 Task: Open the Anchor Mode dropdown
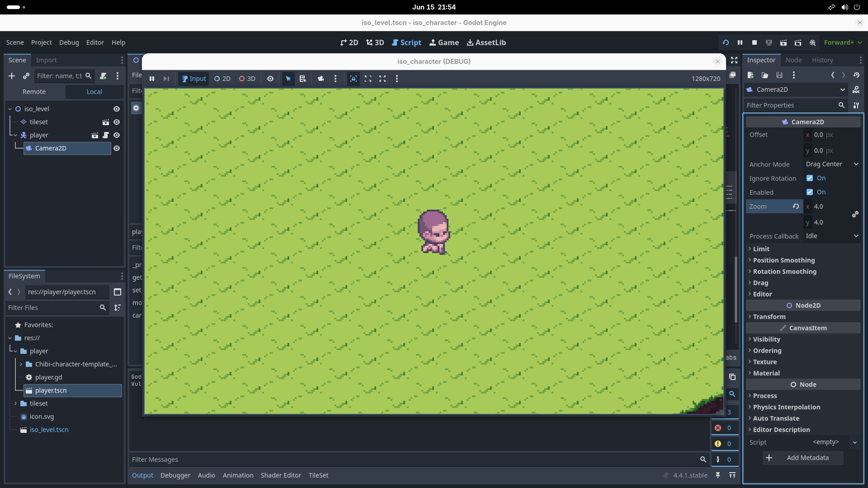click(832, 164)
